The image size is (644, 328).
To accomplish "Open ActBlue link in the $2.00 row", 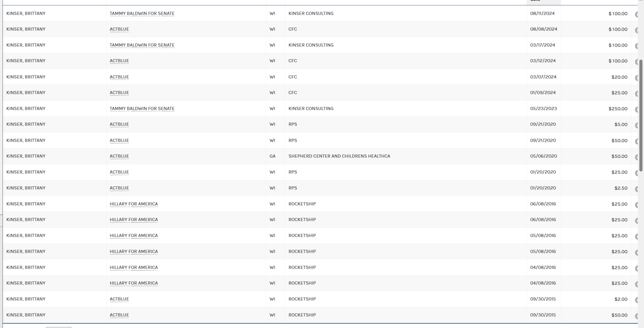I will pos(119,299).
